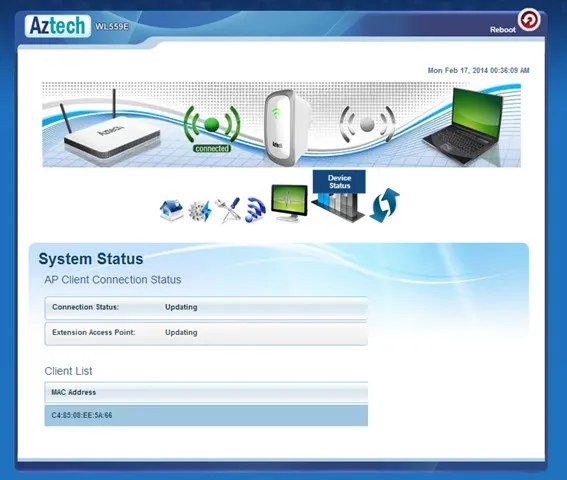Select the Device Status tooltip label
The image size is (567, 480).
(339, 182)
